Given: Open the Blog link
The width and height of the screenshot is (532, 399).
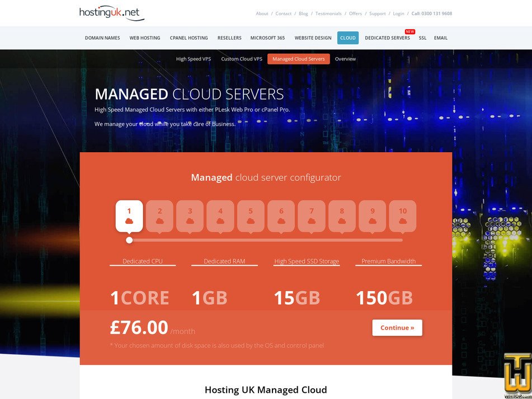Looking at the screenshot, I should coord(303,13).
